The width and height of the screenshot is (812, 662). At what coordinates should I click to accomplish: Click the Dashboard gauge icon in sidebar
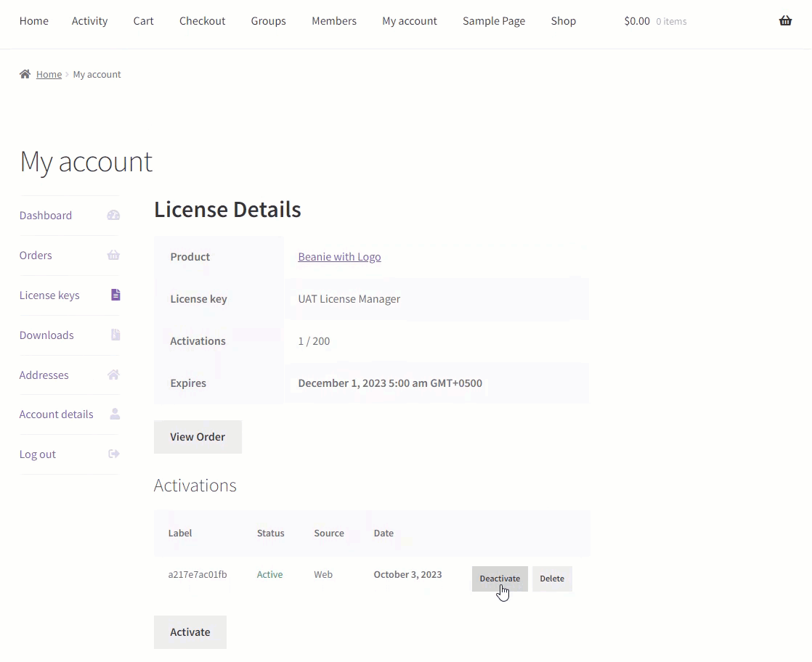coord(113,215)
